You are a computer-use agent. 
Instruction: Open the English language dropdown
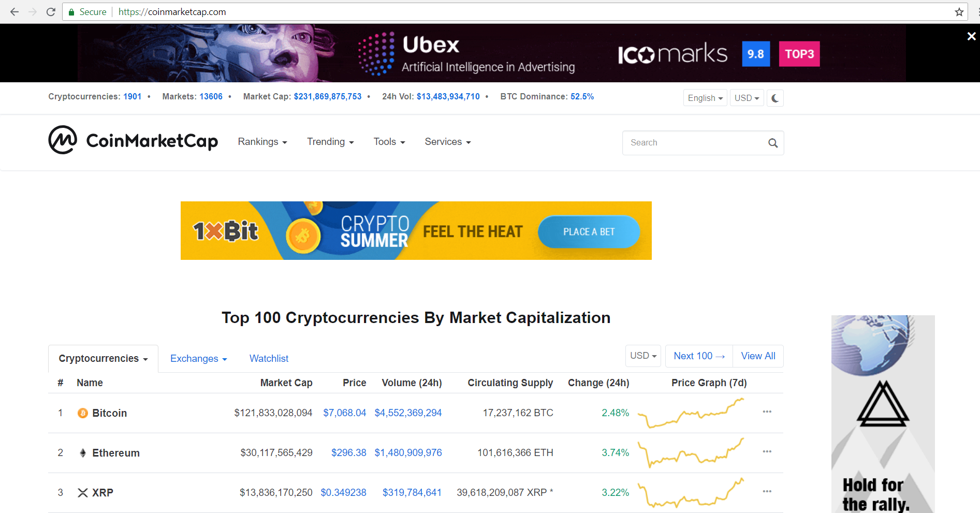click(x=705, y=98)
